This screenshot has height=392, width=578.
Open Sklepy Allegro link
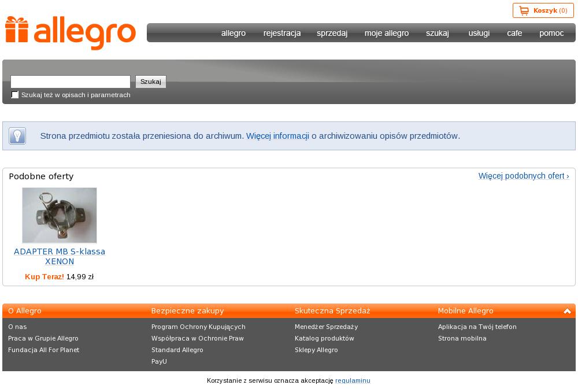pyautogui.click(x=316, y=350)
